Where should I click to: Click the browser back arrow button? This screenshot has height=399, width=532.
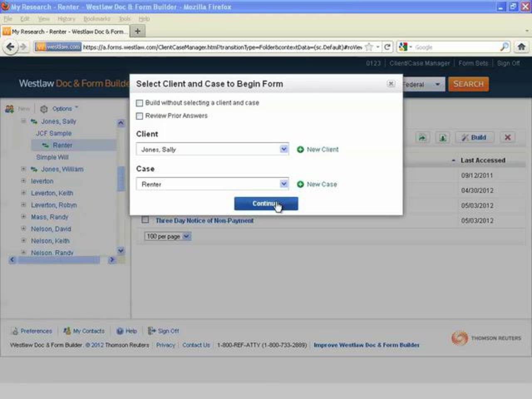10,47
